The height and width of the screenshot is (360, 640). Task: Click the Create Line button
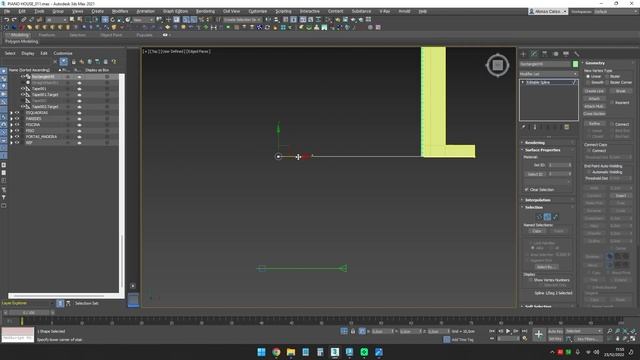point(594,91)
